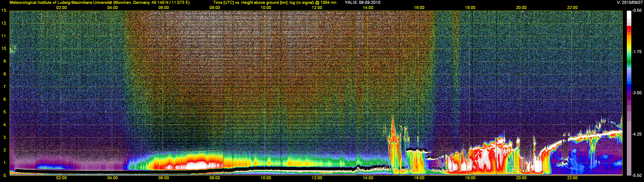Click the 14:00 label on top time axis

368,8
